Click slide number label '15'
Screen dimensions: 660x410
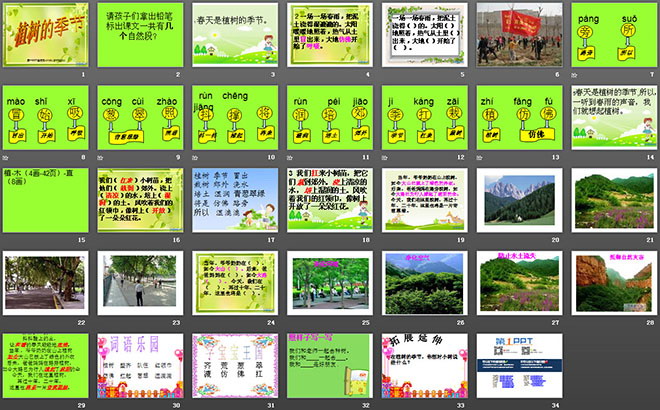pyautogui.click(x=82, y=240)
